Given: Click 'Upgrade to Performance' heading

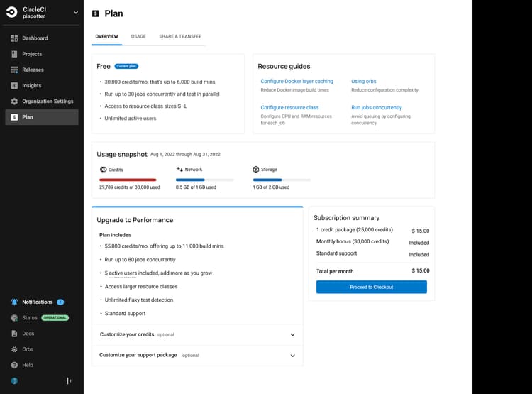Looking at the screenshot, I should click(135, 220).
